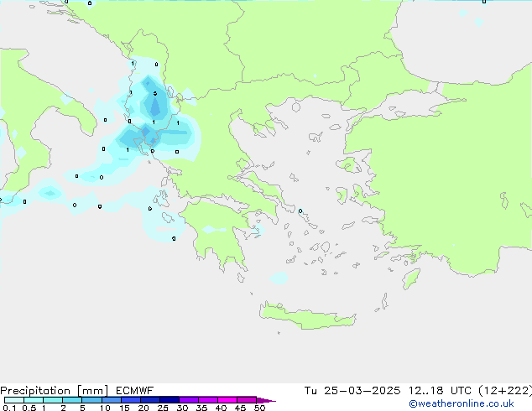Click the 'Precipitation' title word
The height and width of the screenshot is (411, 532).
tap(35, 391)
